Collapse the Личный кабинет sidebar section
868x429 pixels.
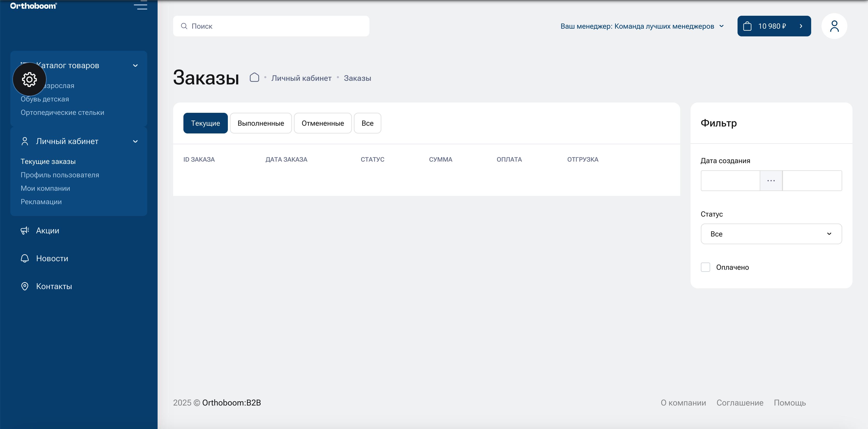point(135,141)
